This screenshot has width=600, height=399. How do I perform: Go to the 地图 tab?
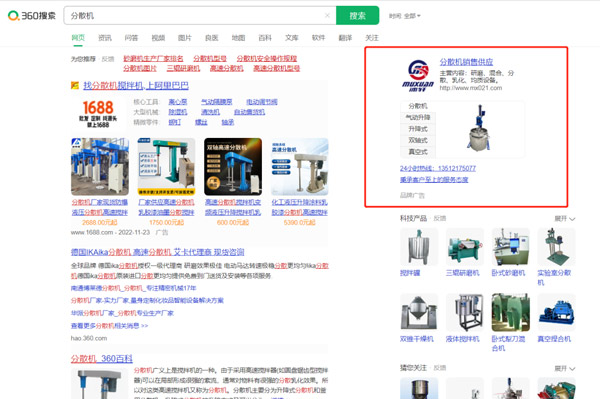[x=238, y=37]
